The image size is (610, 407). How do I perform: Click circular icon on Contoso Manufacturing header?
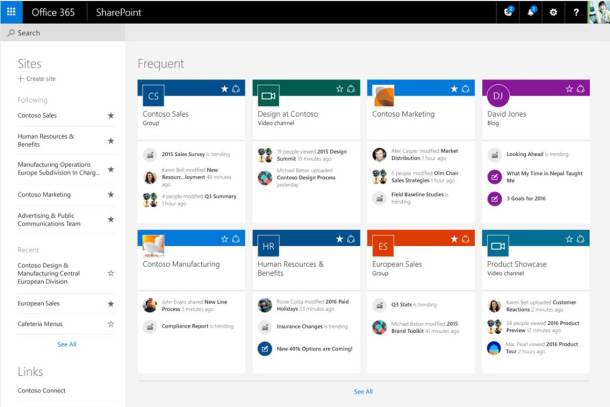pos(236,239)
